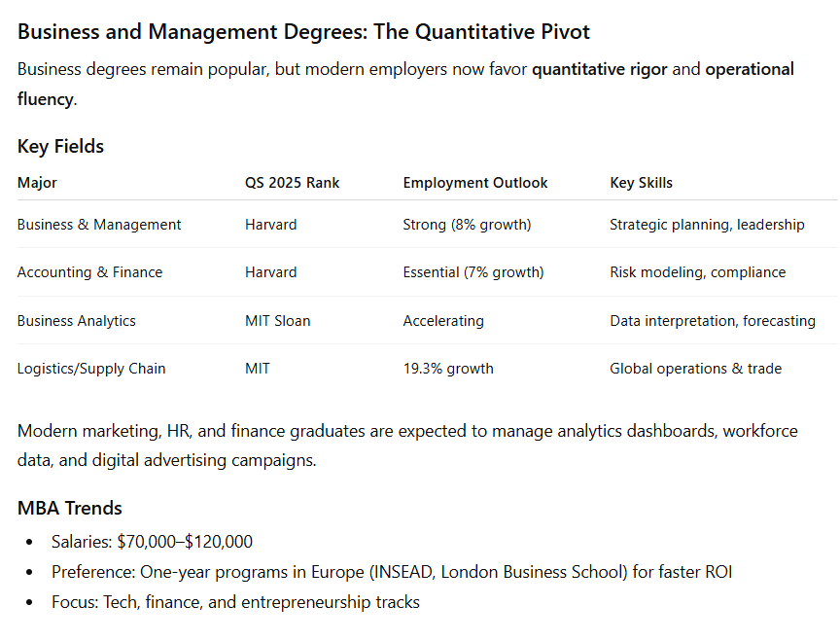Select the Logistics/Supply Chain table cell
This screenshot has width=840, height=642.
(91, 368)
